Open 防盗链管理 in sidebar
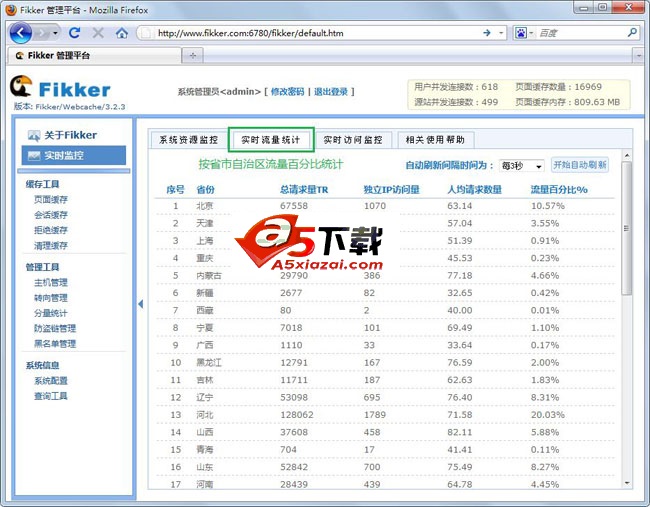Viewport: 650px width, 507px height. [55, 328]
